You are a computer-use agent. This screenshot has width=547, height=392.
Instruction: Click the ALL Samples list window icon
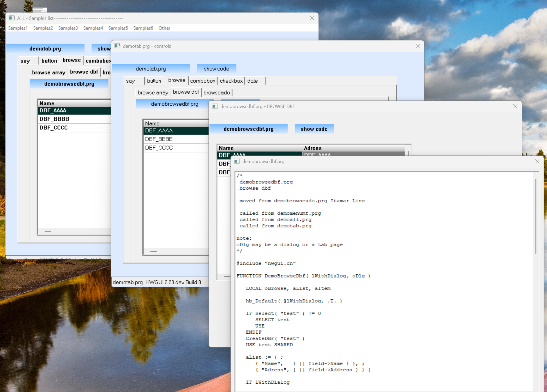click(11, 18)
